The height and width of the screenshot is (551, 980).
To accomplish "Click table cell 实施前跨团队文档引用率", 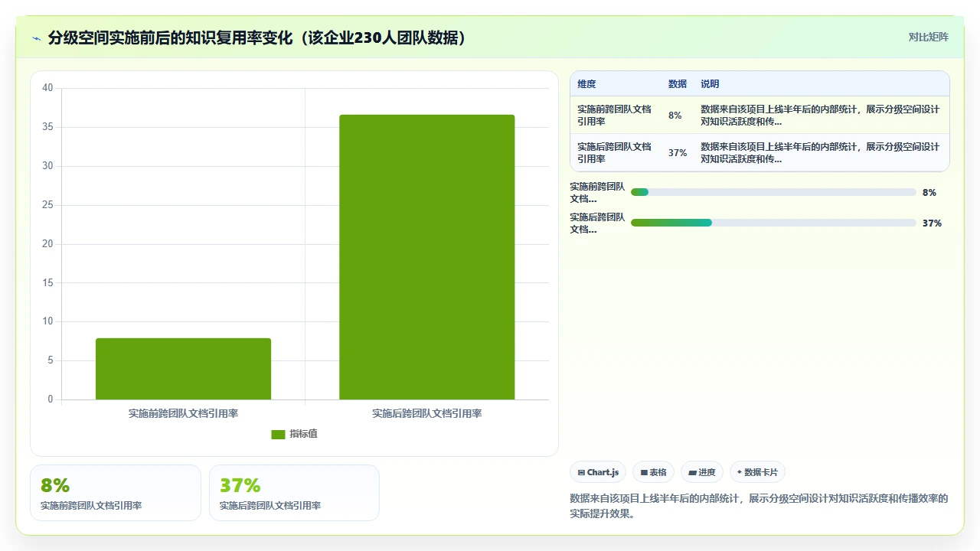I will click(615, 115).
